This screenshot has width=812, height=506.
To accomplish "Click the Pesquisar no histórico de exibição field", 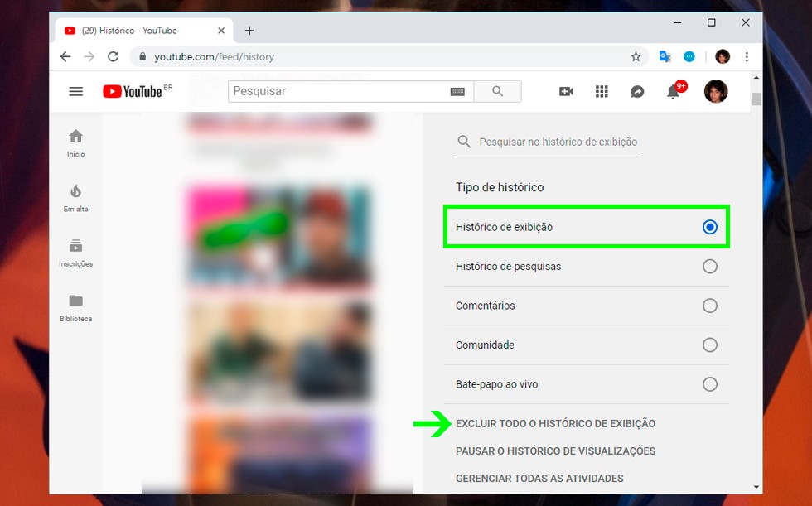I will point(558,142).
